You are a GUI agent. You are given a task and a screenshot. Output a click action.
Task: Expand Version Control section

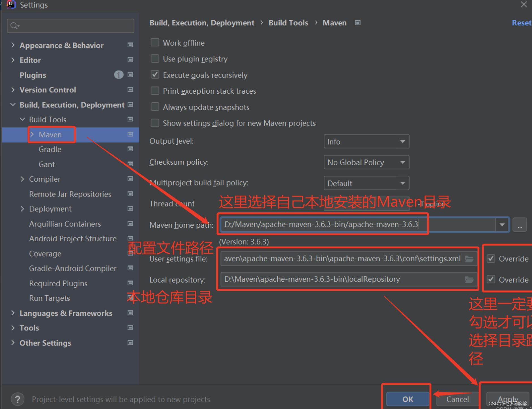coord(13,89)
